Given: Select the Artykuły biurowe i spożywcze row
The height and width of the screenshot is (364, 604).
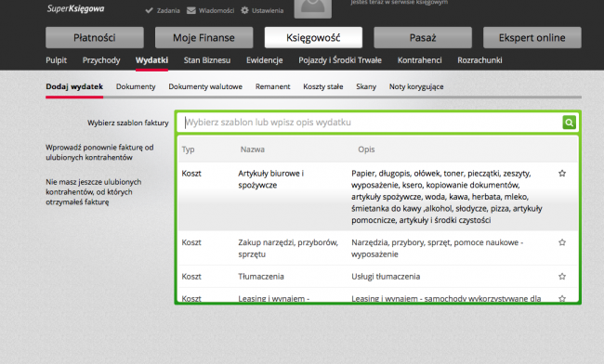Looking at the screenshot, I should tap(378, 196).
